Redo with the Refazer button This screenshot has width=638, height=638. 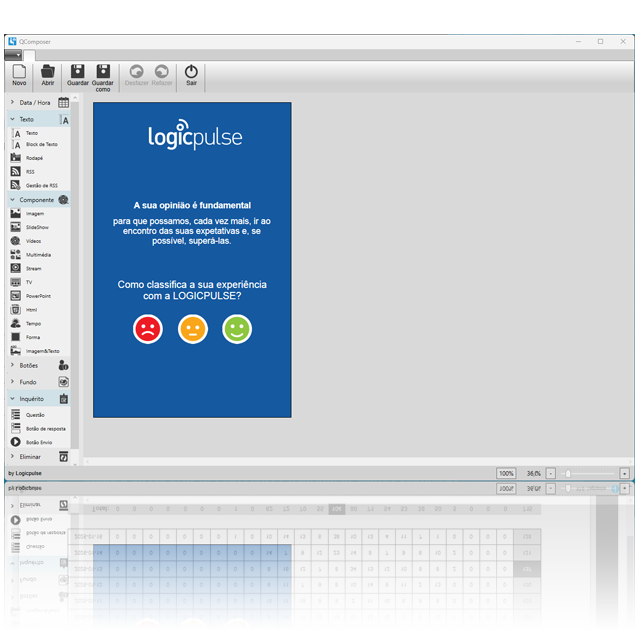pyautogui.click(x=162, y=75)
